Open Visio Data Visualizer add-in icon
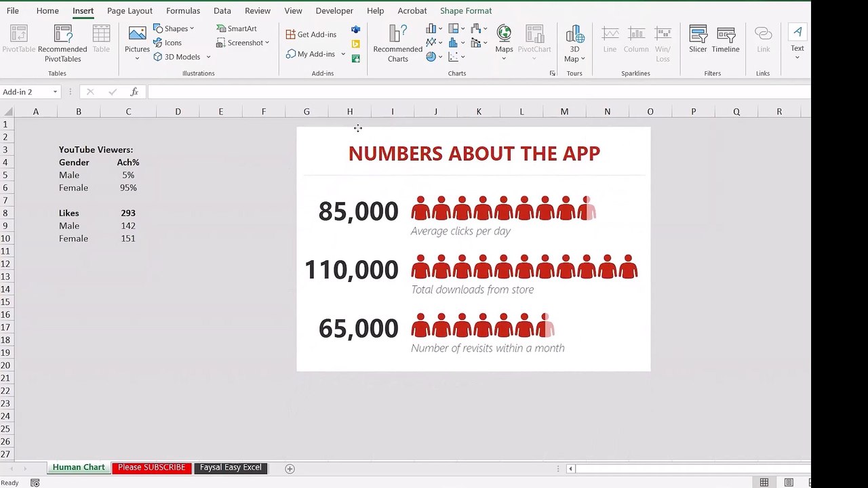 tap(355, 30)
